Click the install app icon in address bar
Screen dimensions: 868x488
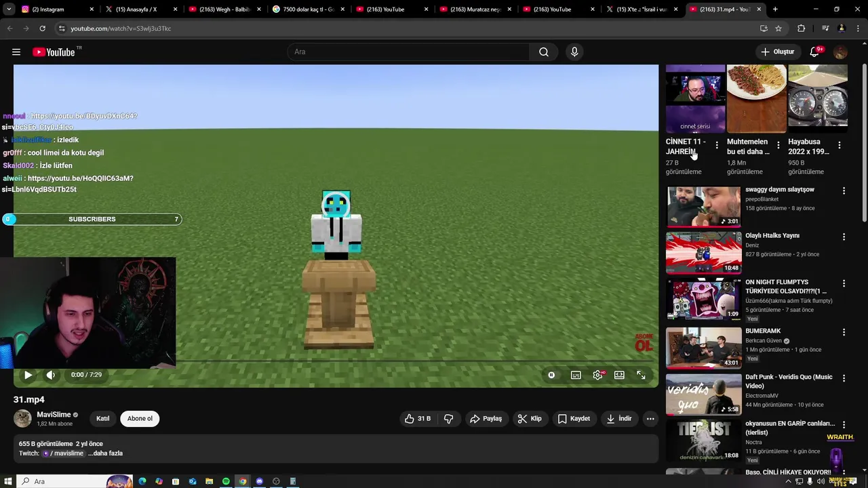point(764,28)
